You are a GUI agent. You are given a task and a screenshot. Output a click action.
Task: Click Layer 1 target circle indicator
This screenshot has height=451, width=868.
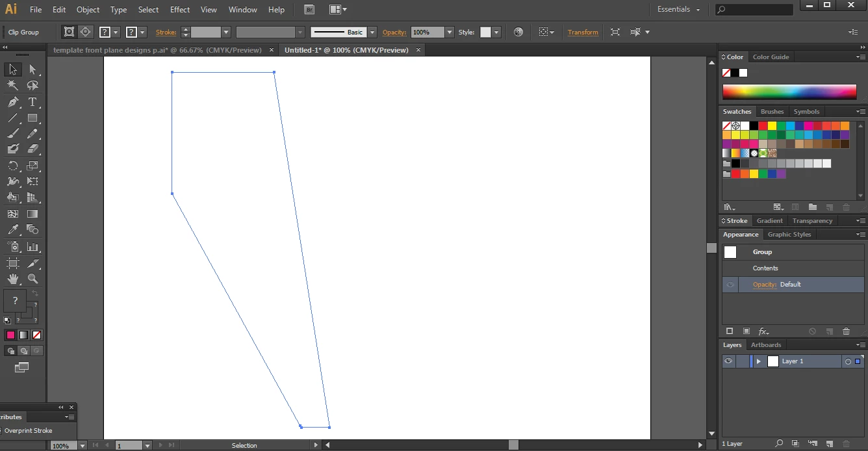coord(848,361)
